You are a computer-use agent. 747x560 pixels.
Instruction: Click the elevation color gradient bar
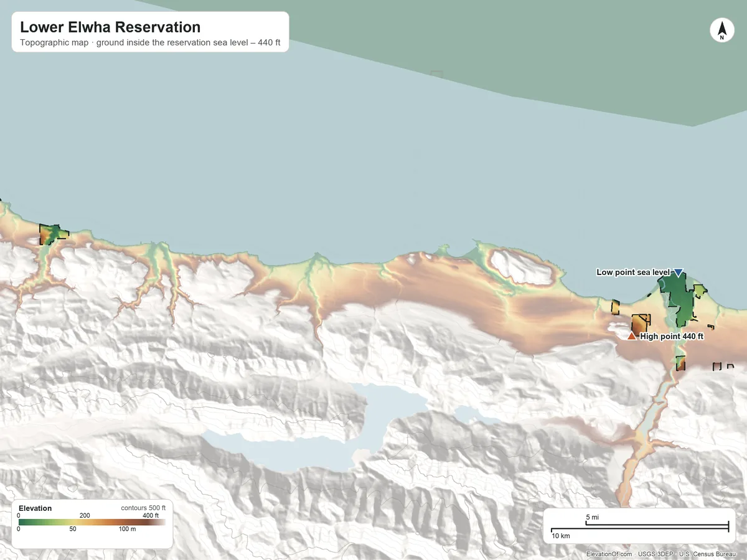pyautogui.click(x=92, y=523)
